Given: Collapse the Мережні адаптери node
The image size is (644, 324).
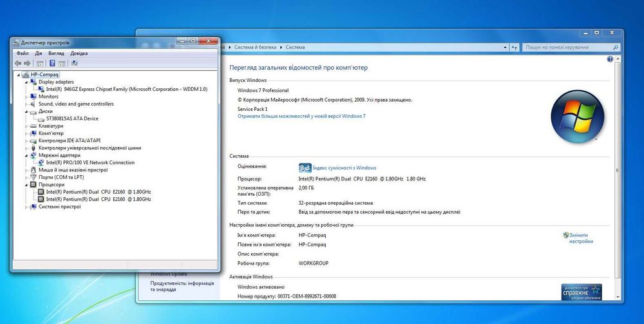Looking at the screenshot, I should (x=26, y=156).
